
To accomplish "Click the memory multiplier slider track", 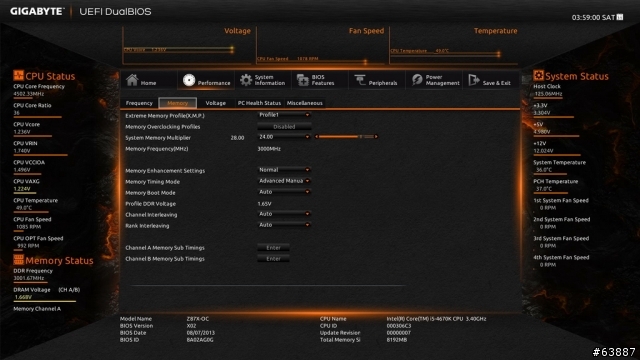I will (346, 137).
